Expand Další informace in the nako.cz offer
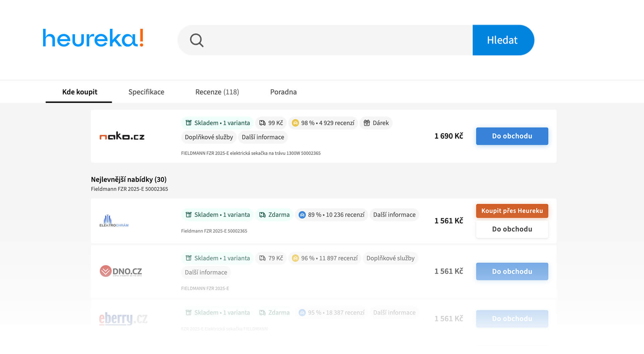This screenshot has height=354, width=644. tap(263, 137)
